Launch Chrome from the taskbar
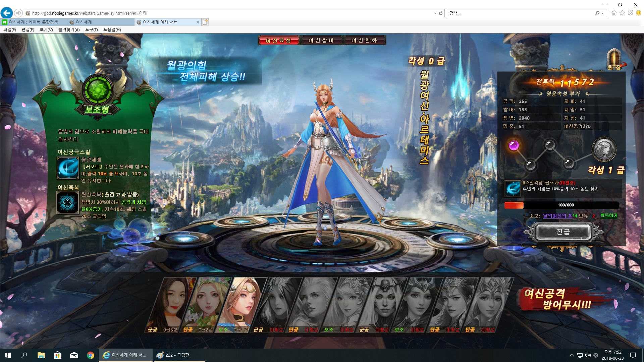The height and width of the screenshot is (362, 644). pos(91,355)
